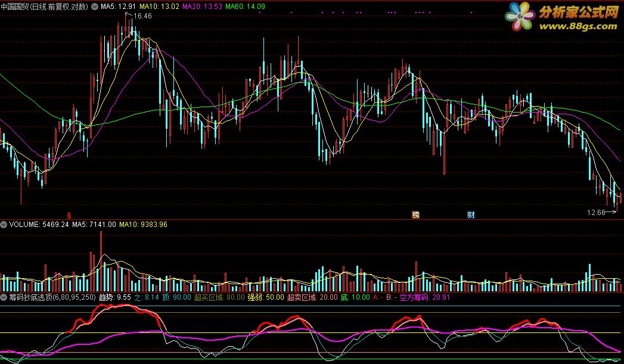Select the 之: 8.14 value

(147, 297)
